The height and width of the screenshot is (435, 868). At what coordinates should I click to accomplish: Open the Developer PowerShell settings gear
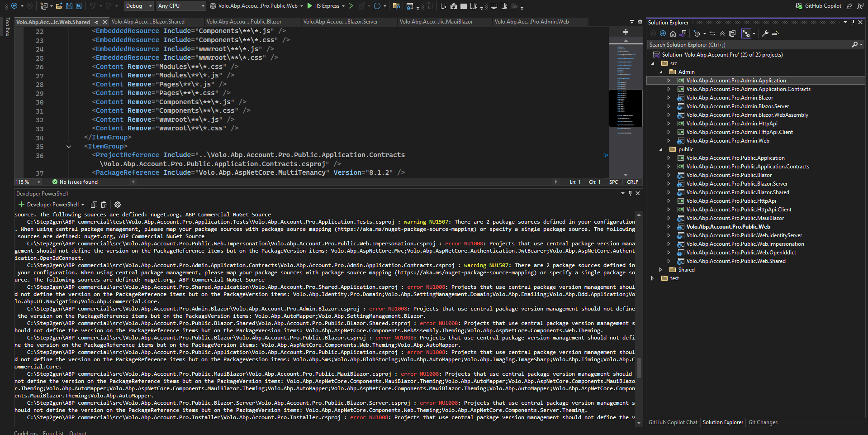point(118,205)
